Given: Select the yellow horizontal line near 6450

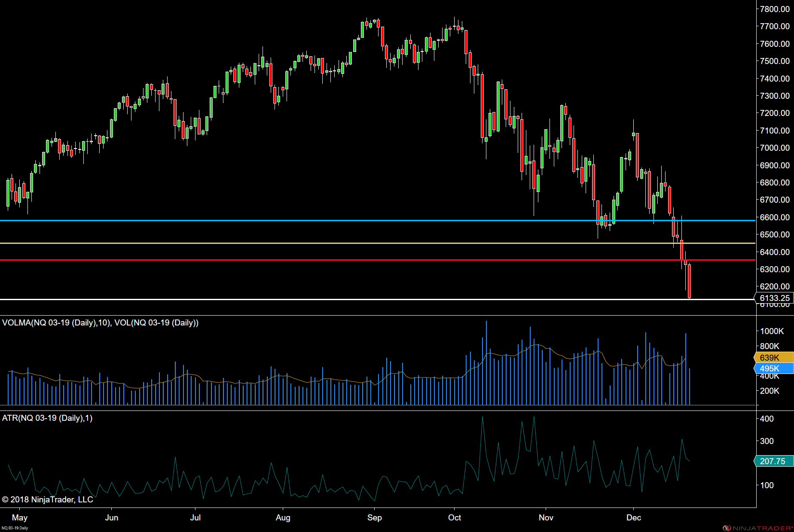Looking at the screenshot, I should [x=378, y=243].
